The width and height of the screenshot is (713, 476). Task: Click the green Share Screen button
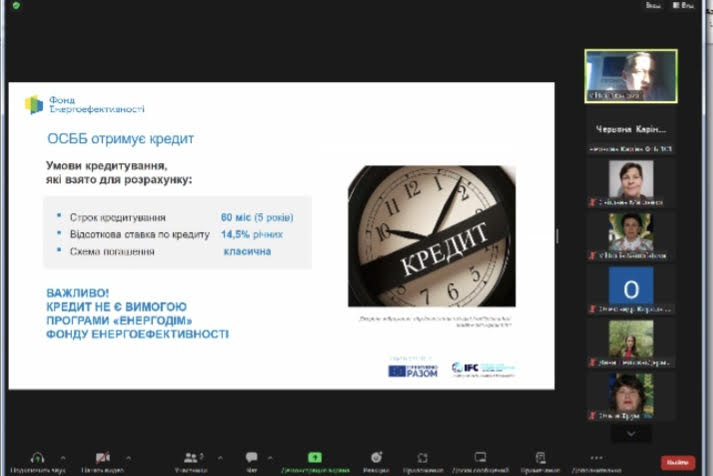pyautogui.click(x=314, y=459)
